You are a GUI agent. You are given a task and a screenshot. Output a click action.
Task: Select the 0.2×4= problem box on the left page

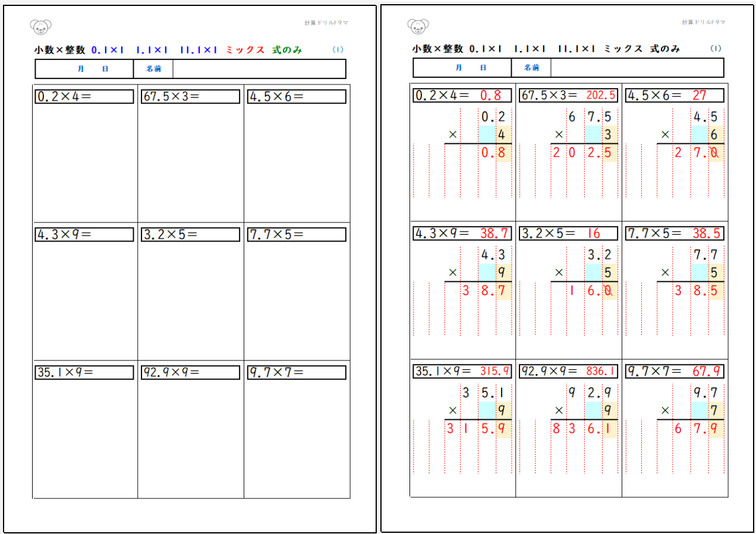(x=84, y=96)
